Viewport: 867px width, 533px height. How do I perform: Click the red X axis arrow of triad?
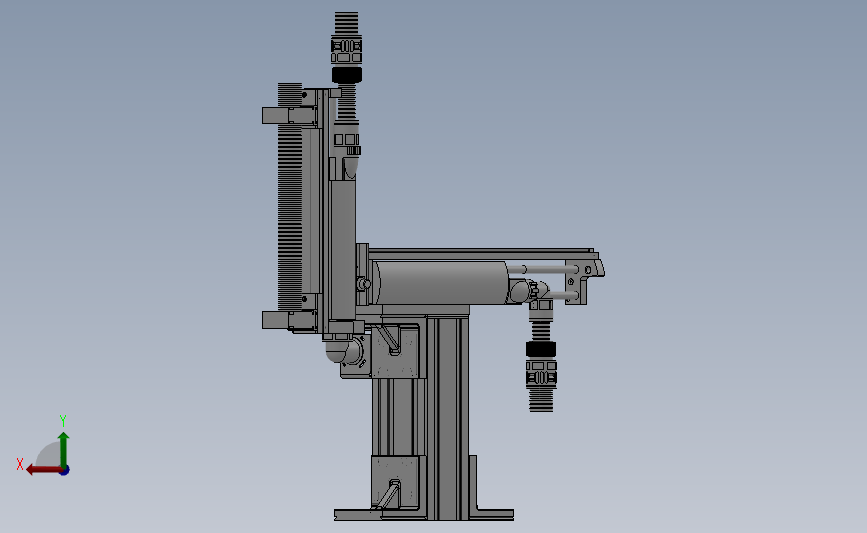tap(43, 470)
